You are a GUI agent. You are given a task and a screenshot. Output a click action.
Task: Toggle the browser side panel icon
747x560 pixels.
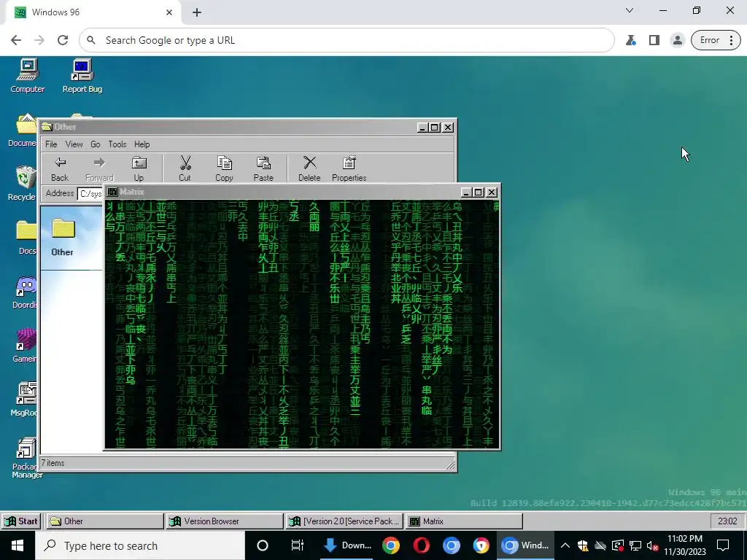(654, 40)
